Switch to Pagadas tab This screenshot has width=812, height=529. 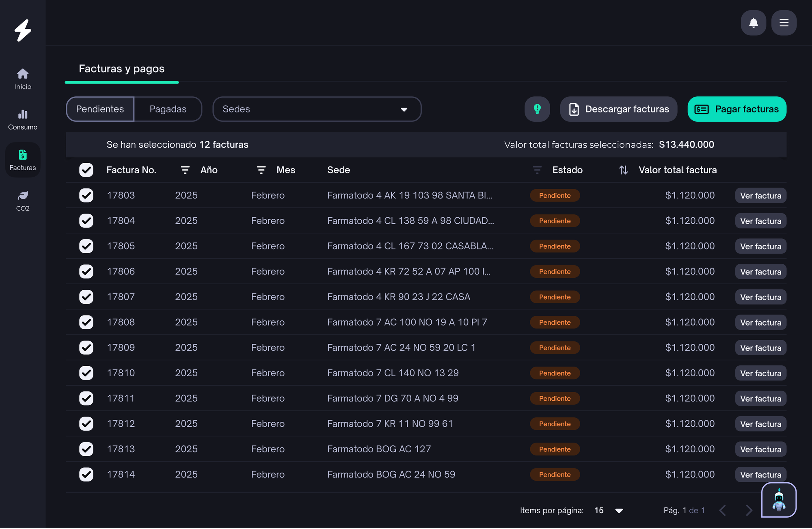click(x=168, y=109)
